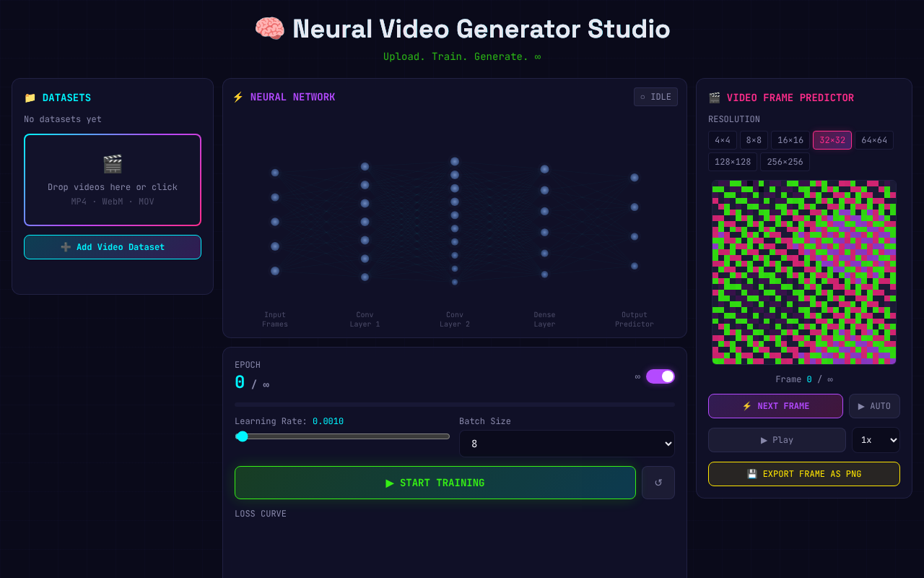
Task: Click the TV icon beside VIDEO FRAME PREDICTOR
Action: tap(714, 97)
